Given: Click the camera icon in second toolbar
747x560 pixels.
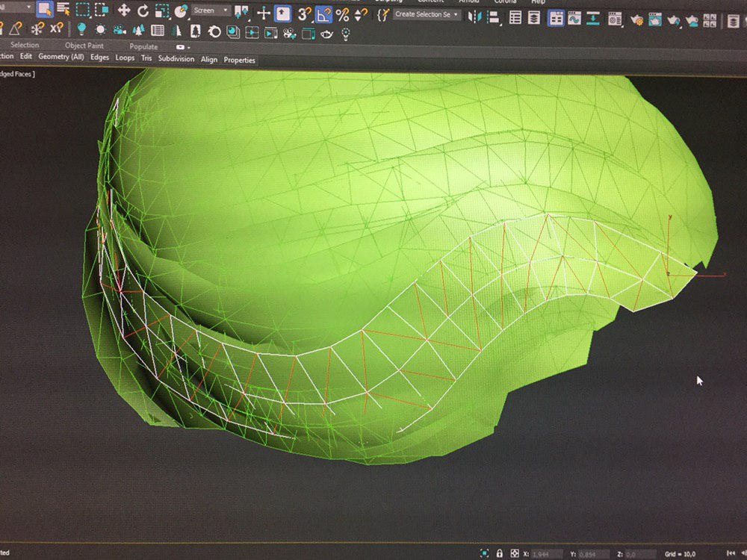Looking at the screenshot, I should click(119, 30).
